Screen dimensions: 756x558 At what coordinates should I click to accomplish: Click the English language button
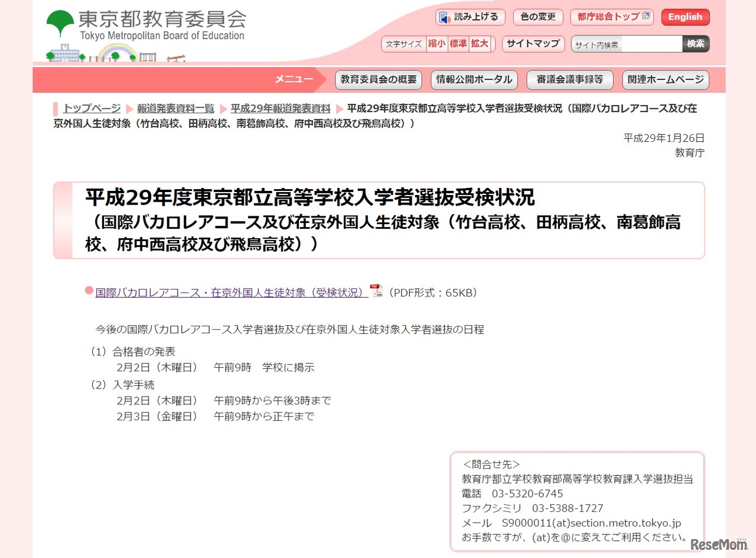click(x=685, y=17)
